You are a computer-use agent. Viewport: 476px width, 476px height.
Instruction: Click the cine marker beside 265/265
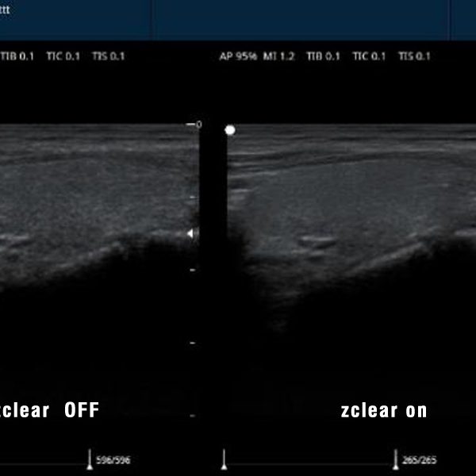pyautogui.click(x=394, y=459)
